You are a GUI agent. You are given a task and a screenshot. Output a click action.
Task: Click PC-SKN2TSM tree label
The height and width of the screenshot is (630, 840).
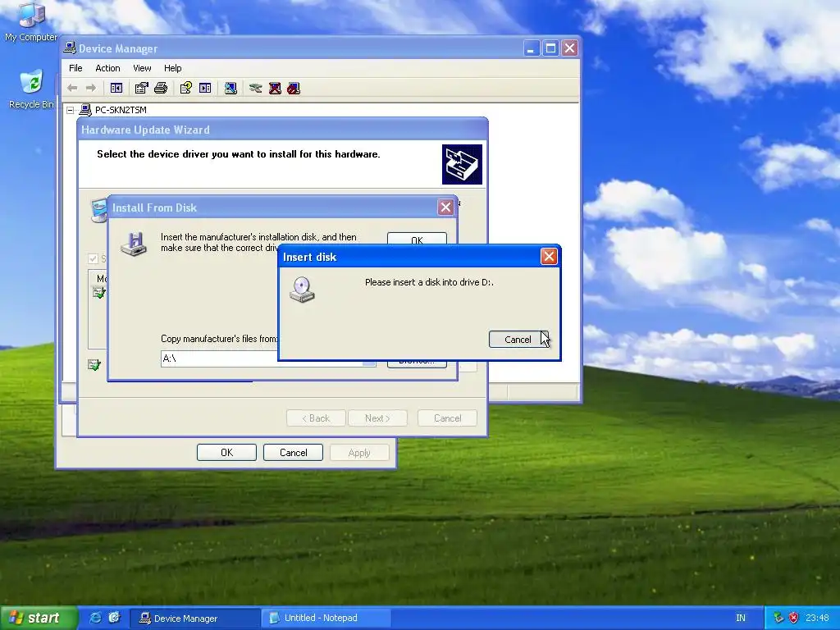click(x=121, y=110)
